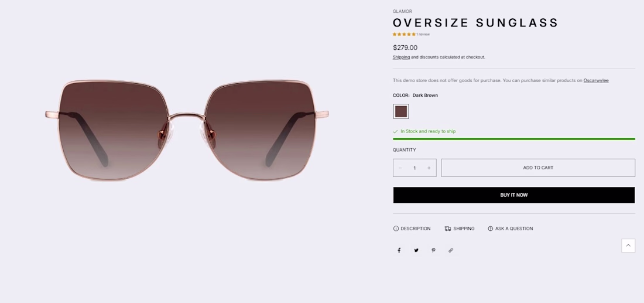Increase quantity with plus button

coord(429,168)
